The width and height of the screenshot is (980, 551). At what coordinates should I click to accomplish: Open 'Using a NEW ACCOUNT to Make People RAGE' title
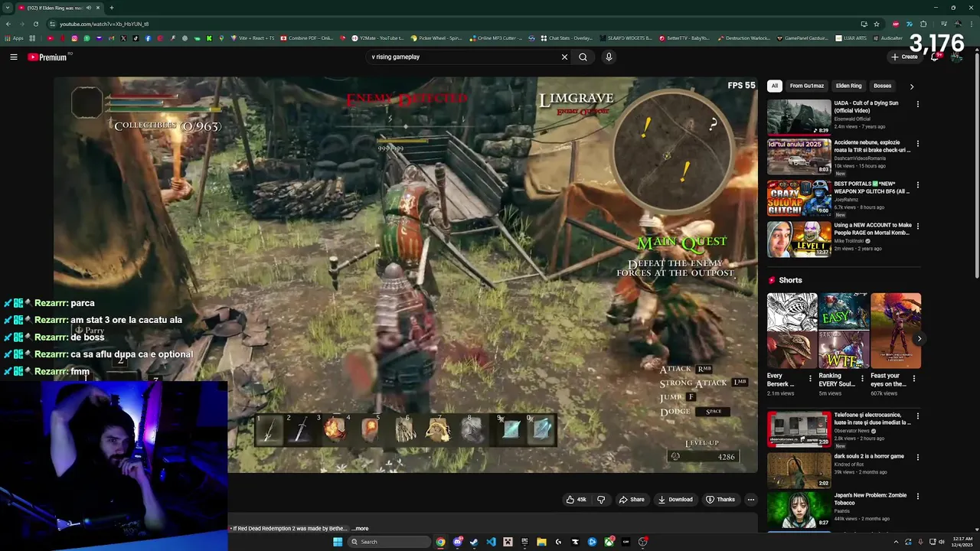[873, 229]
